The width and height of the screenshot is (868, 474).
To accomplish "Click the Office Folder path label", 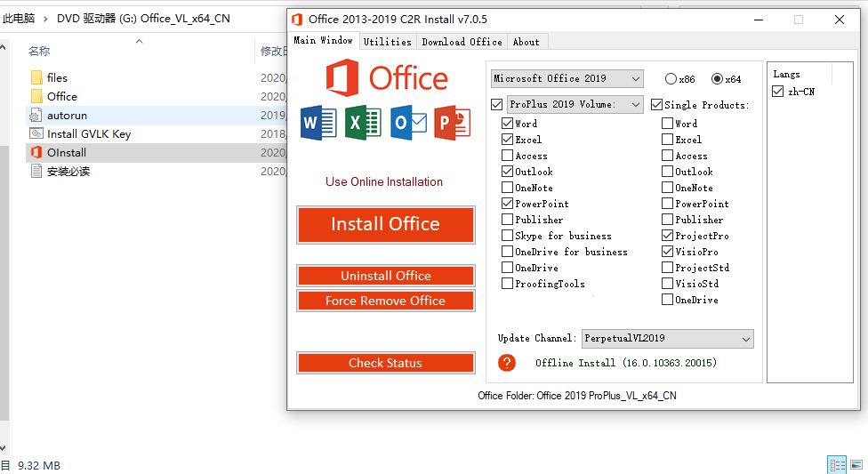I will point(577,396).
